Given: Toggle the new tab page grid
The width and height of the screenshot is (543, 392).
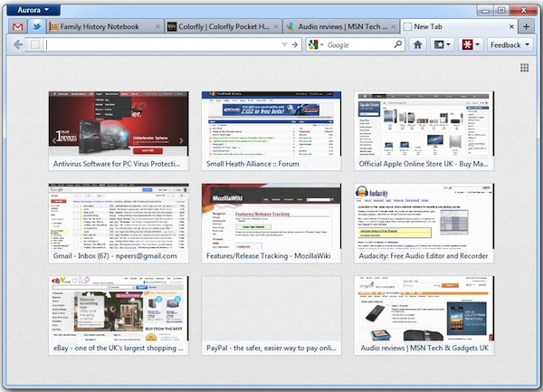Looking at the screenshot, I should point(524,68).
